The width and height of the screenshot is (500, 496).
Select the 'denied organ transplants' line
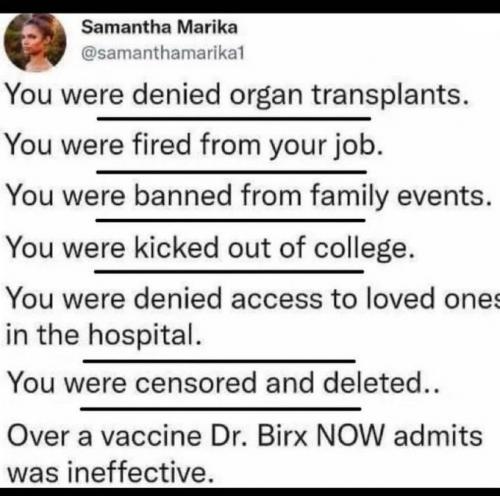(238, 95)
